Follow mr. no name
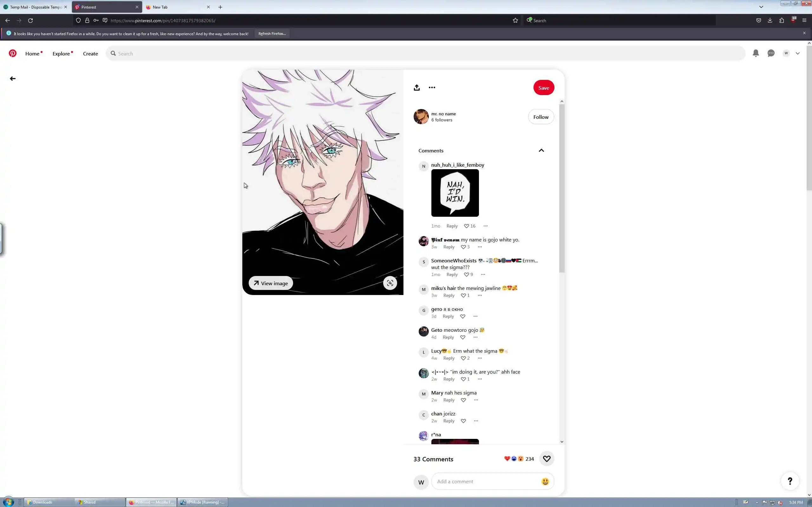This screenshot has width=812, height=507. [540, 117]
